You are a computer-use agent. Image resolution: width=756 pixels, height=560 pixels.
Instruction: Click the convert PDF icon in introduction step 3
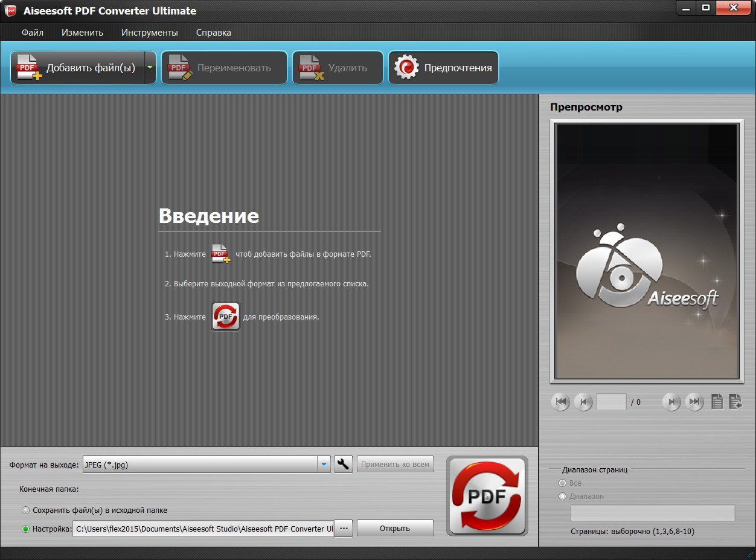[225, 317]
